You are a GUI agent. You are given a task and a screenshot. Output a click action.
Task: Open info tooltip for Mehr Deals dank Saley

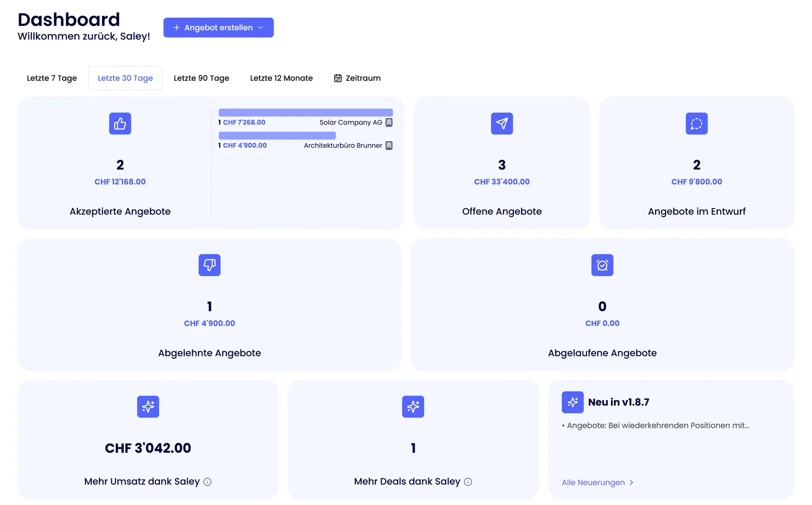click(468, 482)
